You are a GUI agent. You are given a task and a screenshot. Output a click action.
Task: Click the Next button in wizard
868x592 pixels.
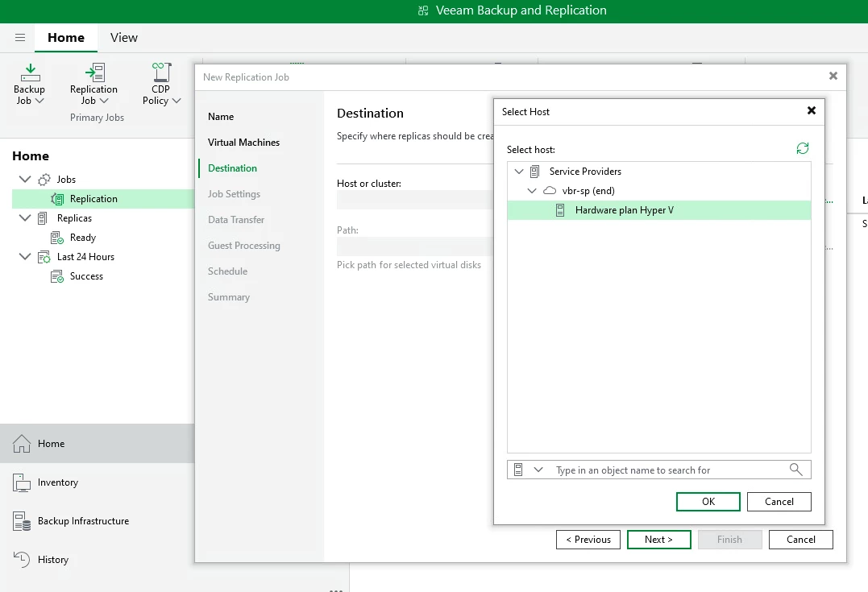pyautogui.click(x=658, y=540)
